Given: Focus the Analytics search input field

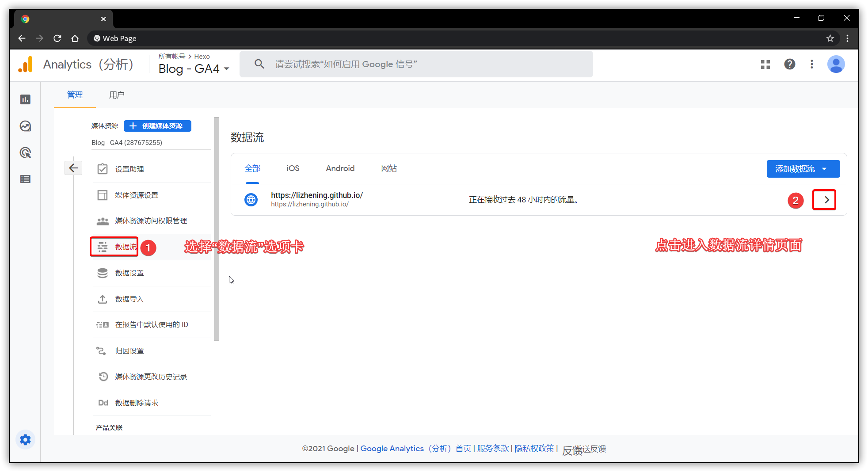Looking at the screenshot, I should click(x=416, y=64).
